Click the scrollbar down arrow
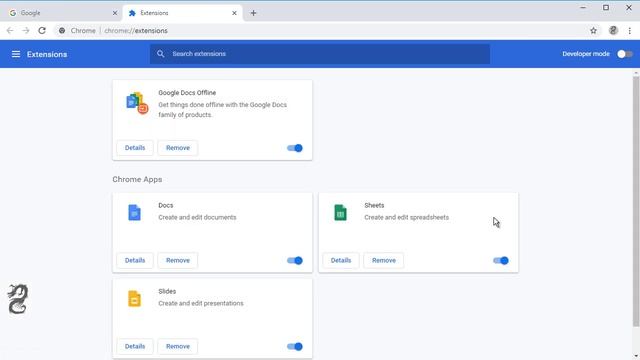The width and height of the screenshot is (640, 360). (636, 356)
